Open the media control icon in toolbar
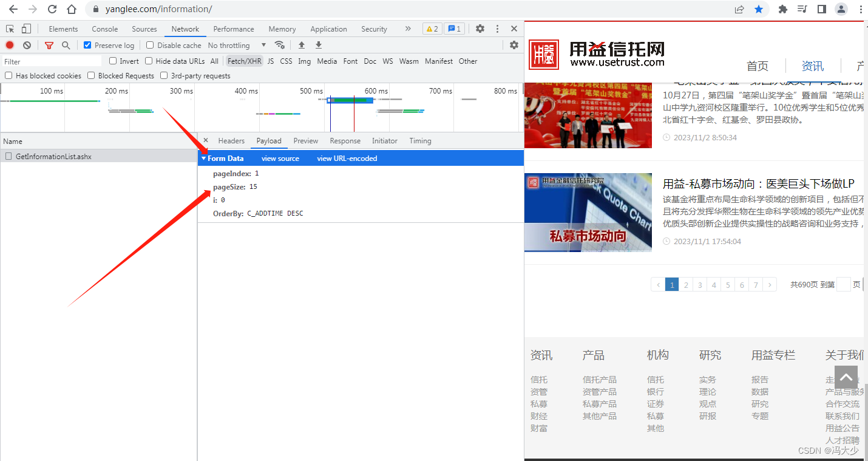The width and height of the screenshot is (868, 461). [x=802, y=9]
